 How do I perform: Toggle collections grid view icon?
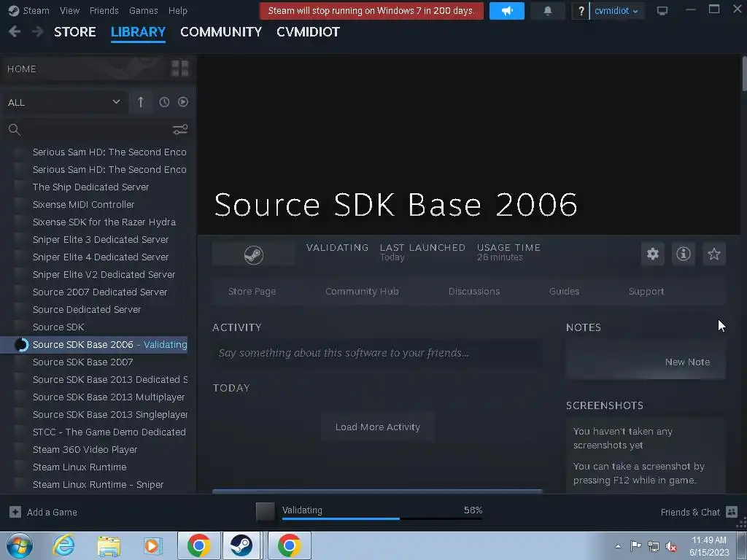tap(179, 69)
